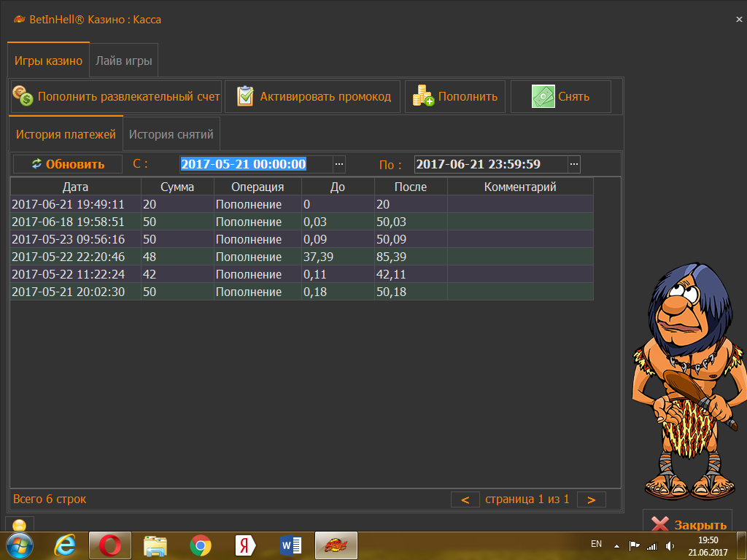Screen dimensions: 747x560
Task: Click the страница 1 из 1 label
Action: pos(527,499)
